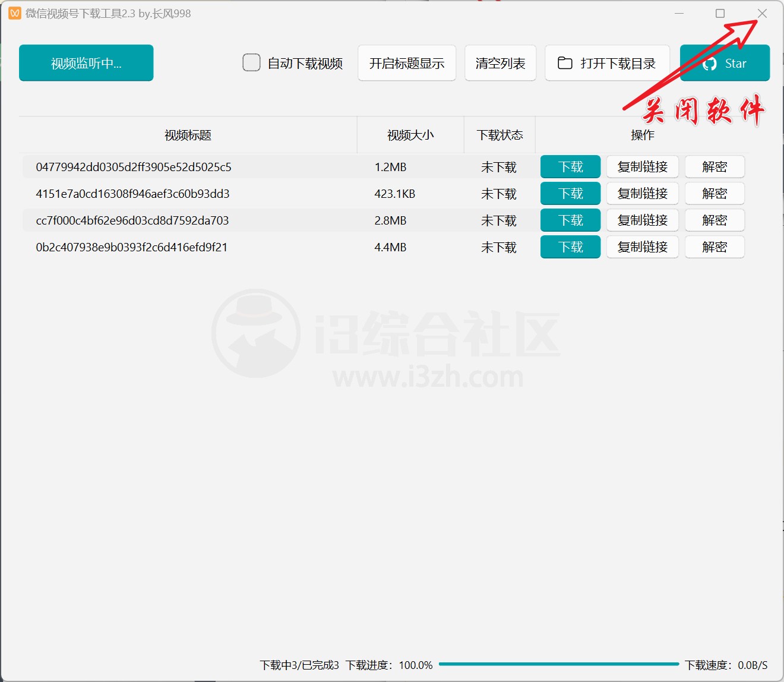
Task: Download the 1.2MB video in first row
Action: [x=570, y=167]
